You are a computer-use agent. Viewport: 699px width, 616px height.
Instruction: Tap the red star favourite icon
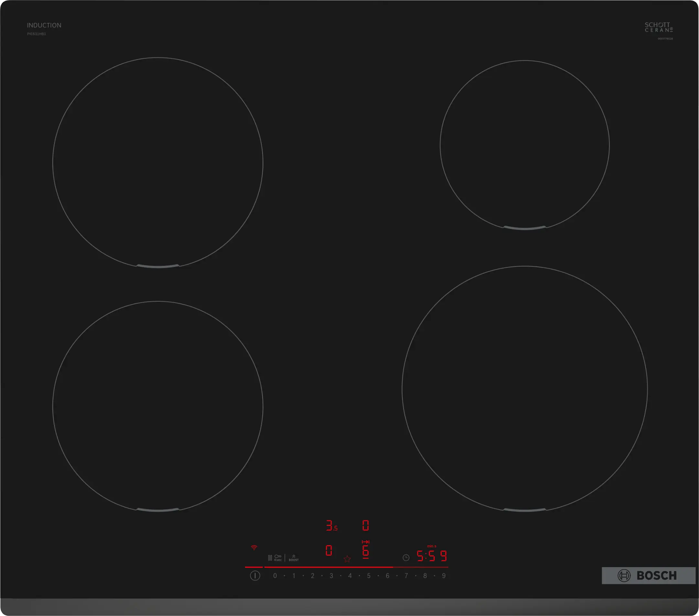[x=347, y=559]
